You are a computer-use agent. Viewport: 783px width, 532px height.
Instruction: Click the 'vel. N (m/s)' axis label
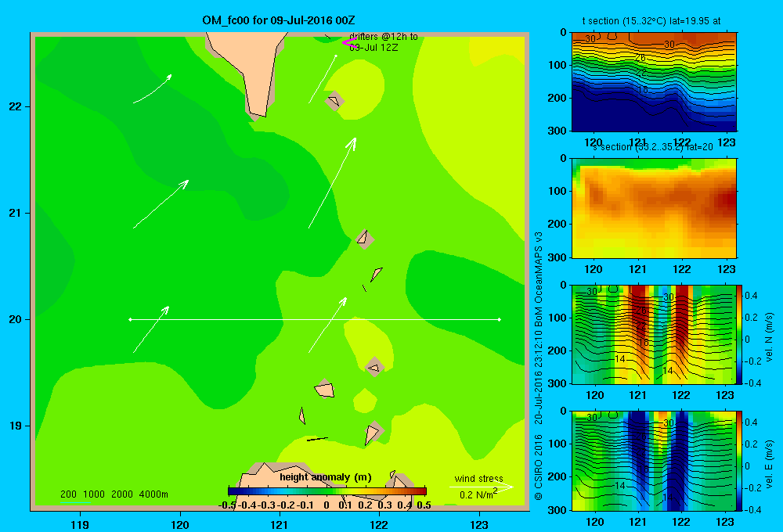769,337
